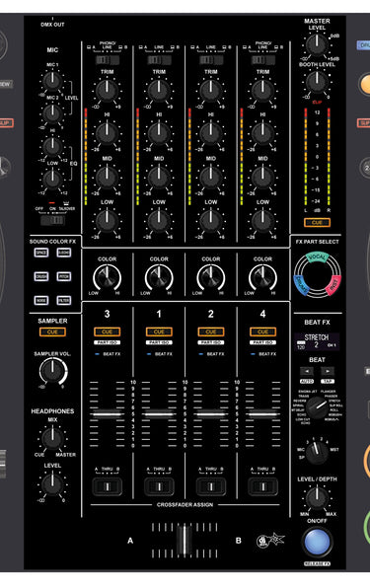Click the SAMPLER VOL. knob
The height and width of the screenshot is (588, 370).
[x=52, y=371]
